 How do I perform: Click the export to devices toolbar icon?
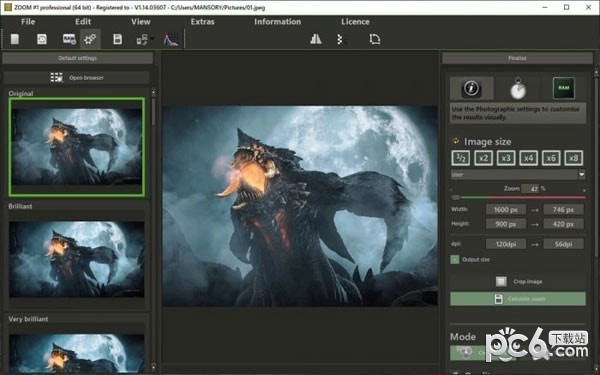(142, 39)
